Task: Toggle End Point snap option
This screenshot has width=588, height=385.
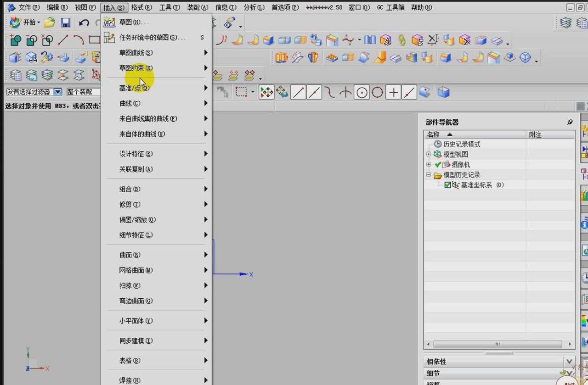Action: [x=299, y=93]
